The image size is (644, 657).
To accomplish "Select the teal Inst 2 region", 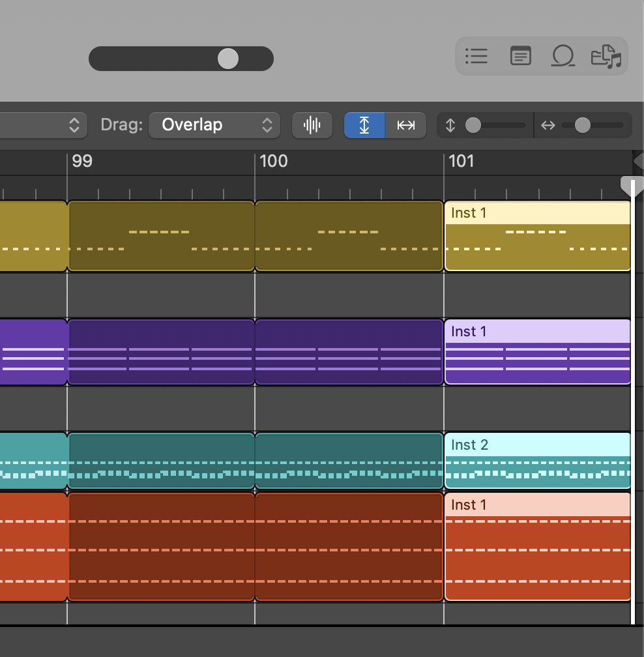I will point(538,461).
